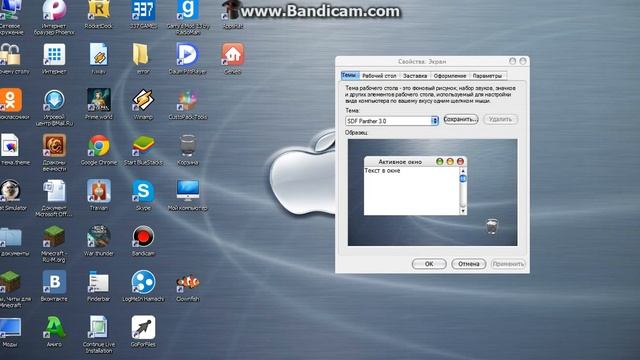Click the Удалить button
Viewport: 640px width, 360px height.
500,120
